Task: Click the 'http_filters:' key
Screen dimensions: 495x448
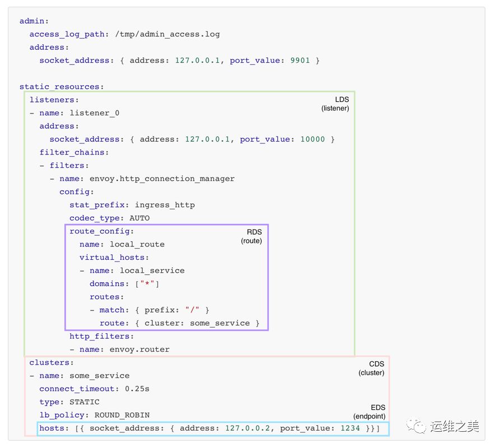Action: click(x=102, y=337)
